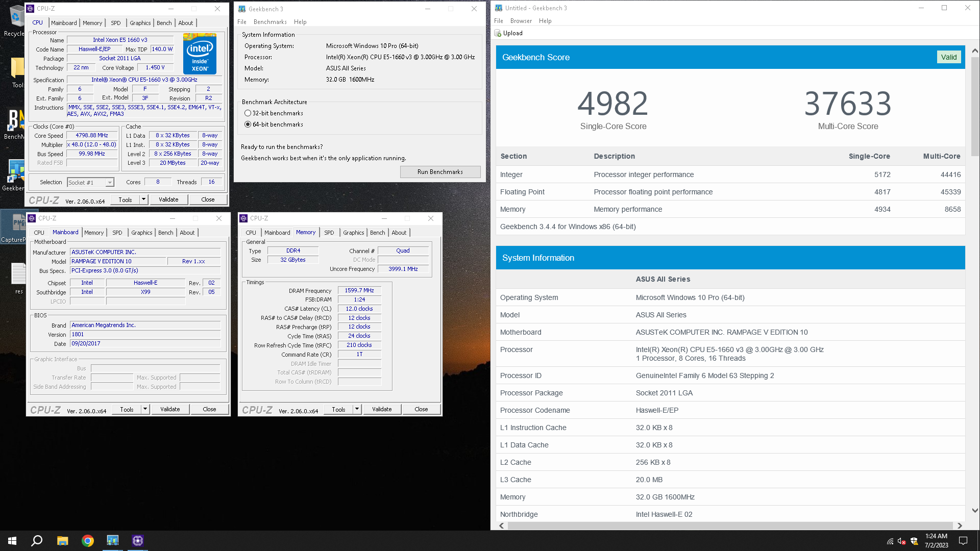Expand Tools dropdown arrow in Memory CPU-Z window
Viewport: 980px width, 551px height.
click(x=357, y=409)
